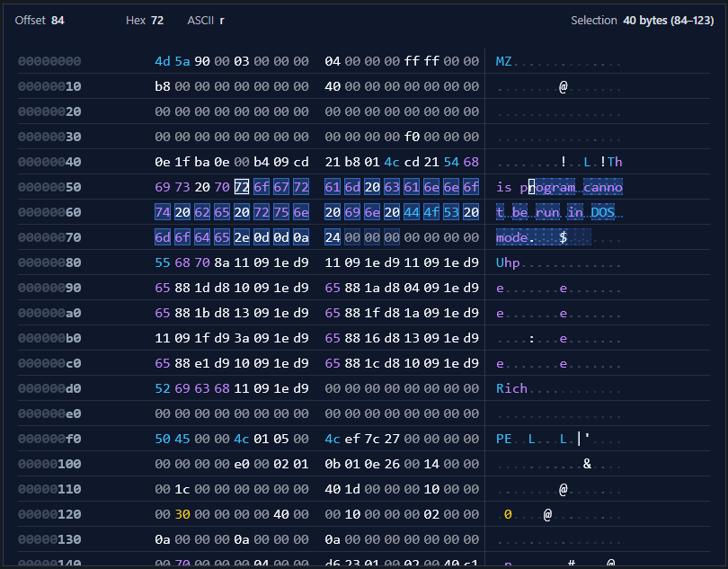Viewport: 728px width, 569px height.
Task: Click the Offset 84 readout in header
Action: point(40,21)
